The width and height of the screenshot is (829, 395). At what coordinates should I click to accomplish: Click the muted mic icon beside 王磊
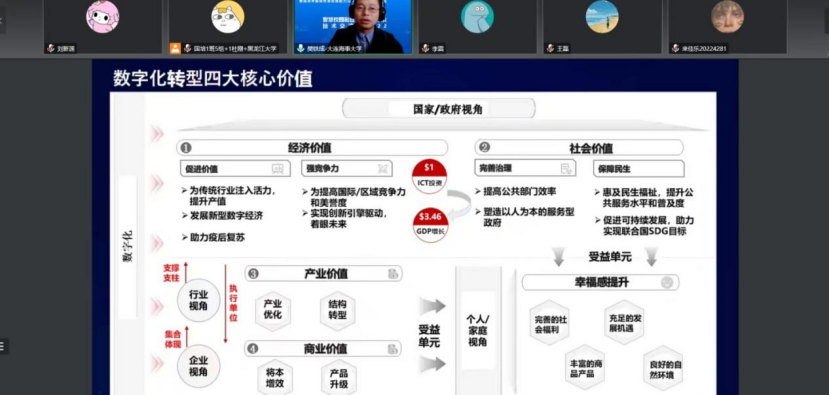click(x=550, y=48)
